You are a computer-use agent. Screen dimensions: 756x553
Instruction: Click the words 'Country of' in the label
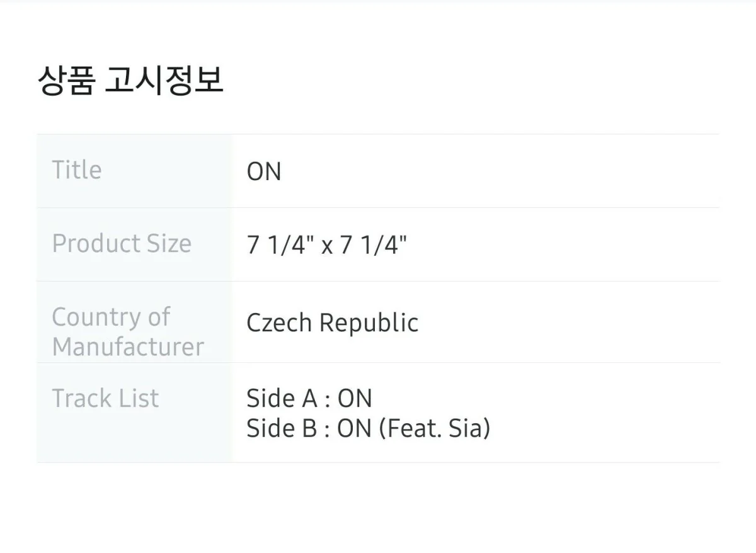111,317
